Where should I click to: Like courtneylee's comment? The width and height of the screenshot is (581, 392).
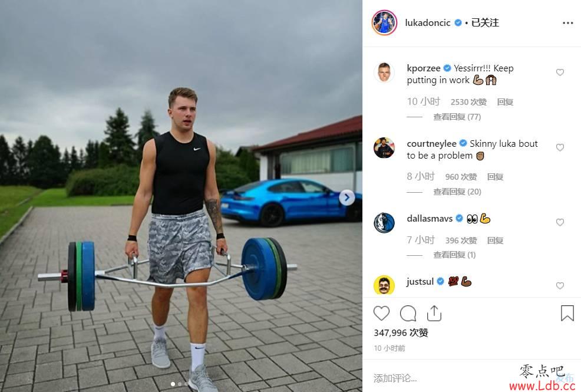[x=560, y=147]
